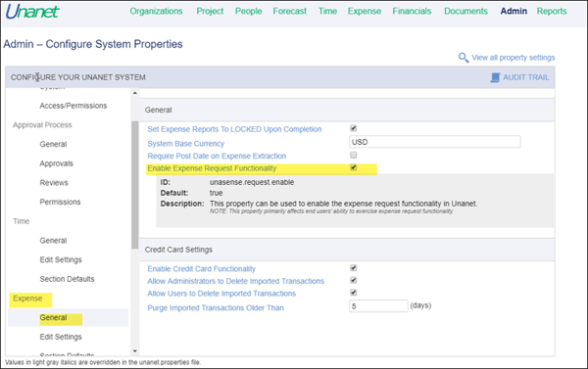Click Purge Imported Transactions Older Than link
The width and height of the screenshot is (588, 369).
click(216, 308)
